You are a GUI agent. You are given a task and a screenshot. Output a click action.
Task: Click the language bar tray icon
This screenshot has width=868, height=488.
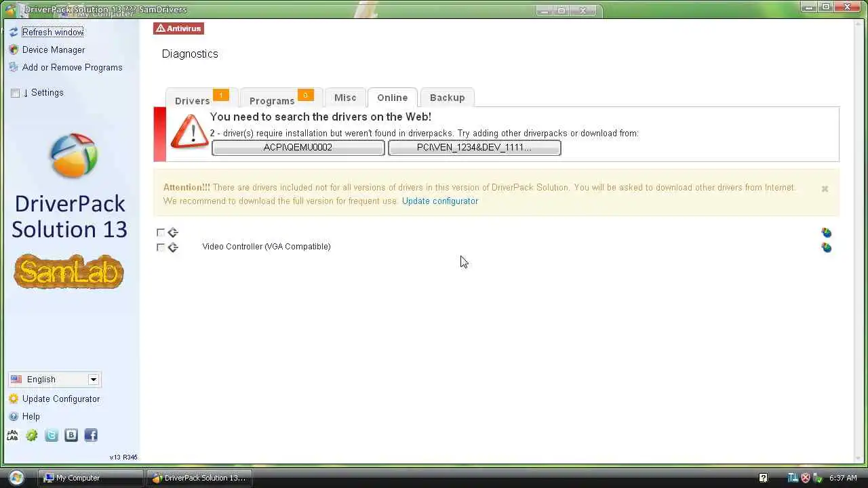(793, 478)
